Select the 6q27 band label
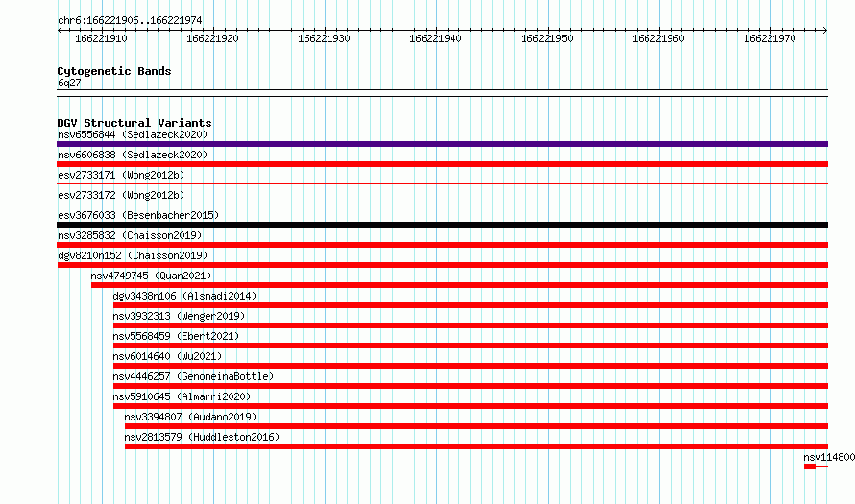 pyautogui.click(x=69, y=83)
